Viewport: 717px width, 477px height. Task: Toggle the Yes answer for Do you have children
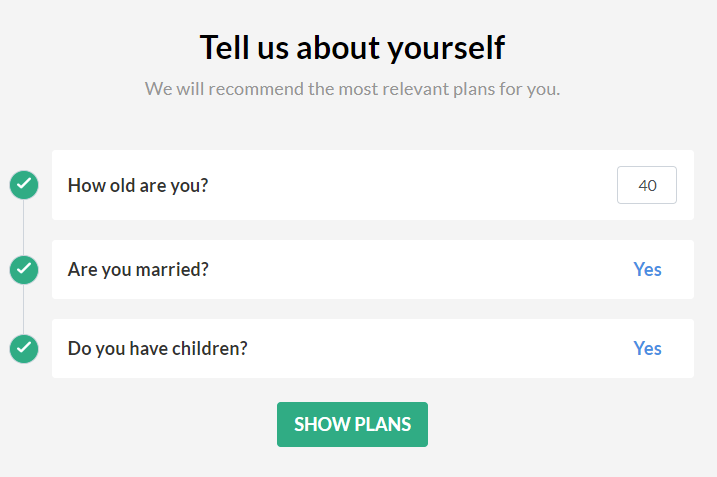coord(647,348)
